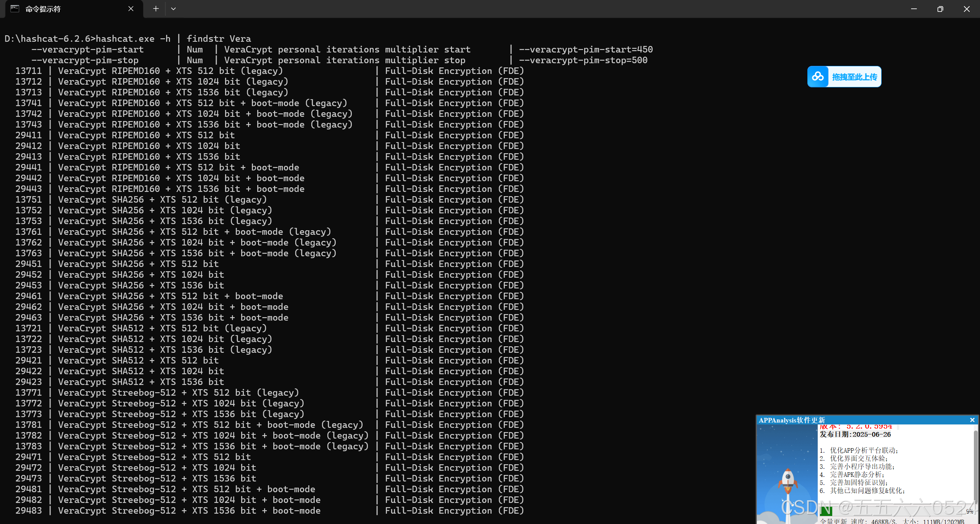Click hash mode 13763 row
Image resolution: width=980 pixels, height=524 pixels.
pyautogui.click(x=269, y=253)
